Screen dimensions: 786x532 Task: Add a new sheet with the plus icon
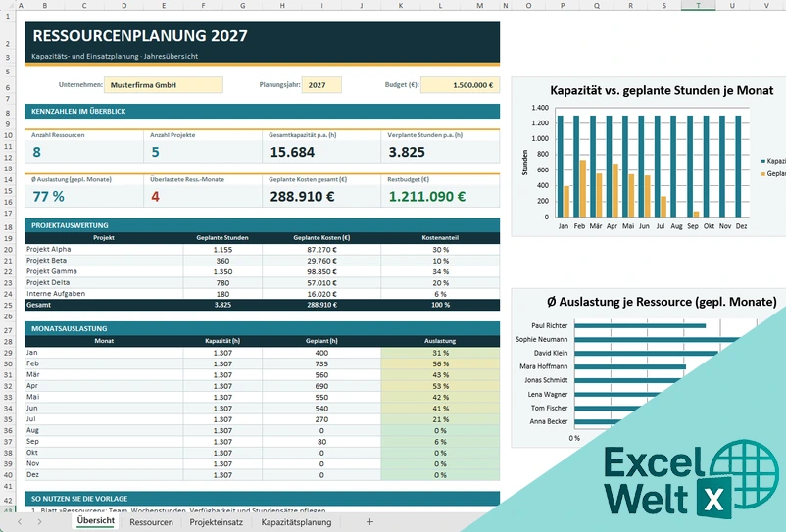coord(369,522)
